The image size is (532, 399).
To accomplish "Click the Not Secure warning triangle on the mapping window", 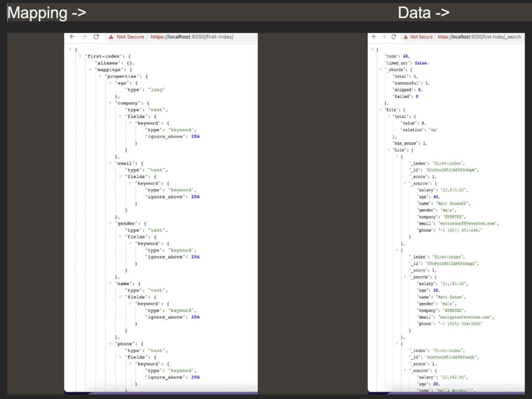I will 110,37.
